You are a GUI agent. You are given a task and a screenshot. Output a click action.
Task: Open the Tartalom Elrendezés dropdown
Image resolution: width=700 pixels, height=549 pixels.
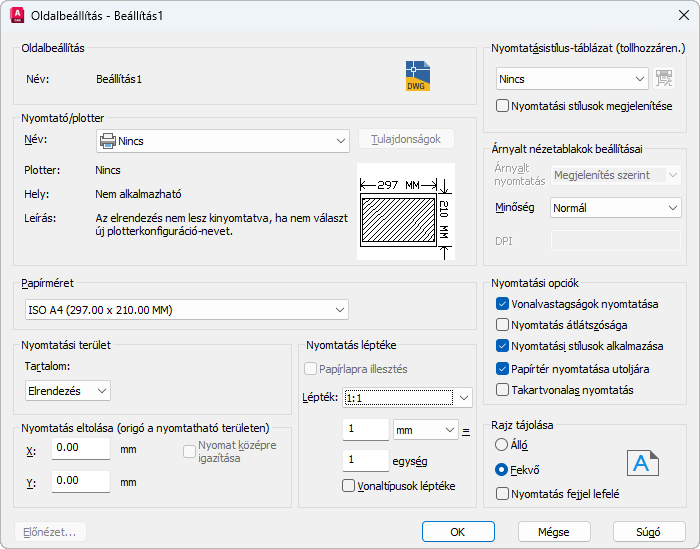[67, 390]
